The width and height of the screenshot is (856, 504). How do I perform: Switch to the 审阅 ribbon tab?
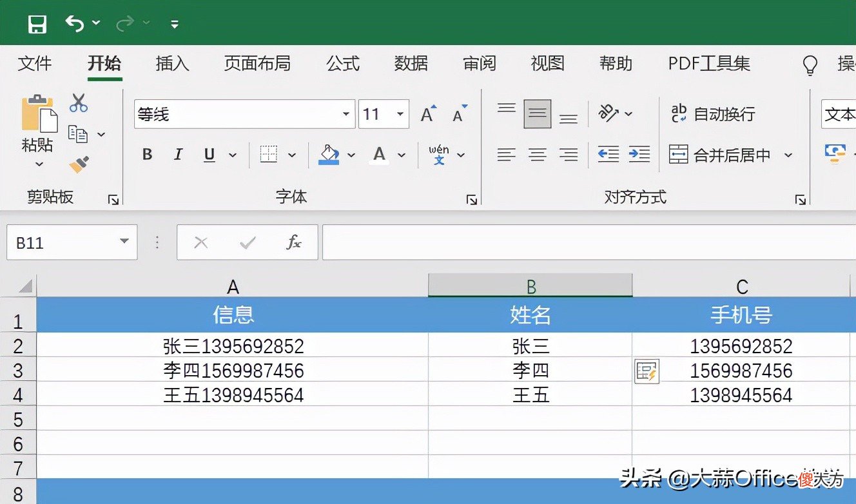480,63
